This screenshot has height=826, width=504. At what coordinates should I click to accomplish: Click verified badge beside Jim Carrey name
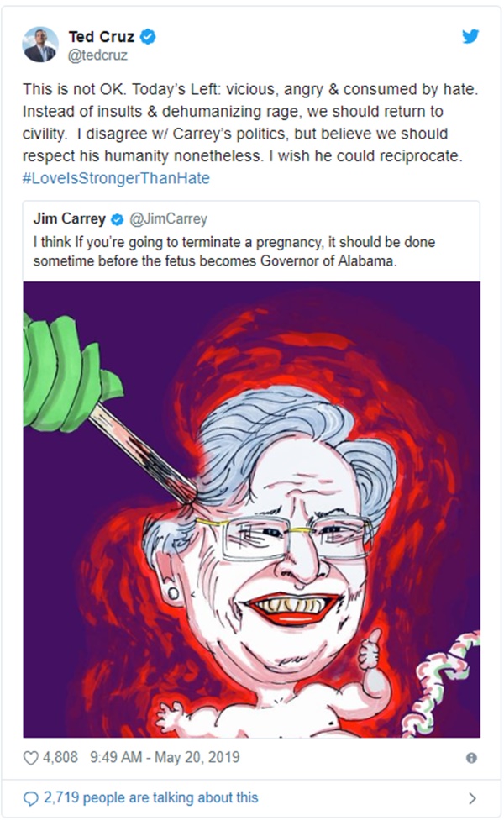point(118,220)
